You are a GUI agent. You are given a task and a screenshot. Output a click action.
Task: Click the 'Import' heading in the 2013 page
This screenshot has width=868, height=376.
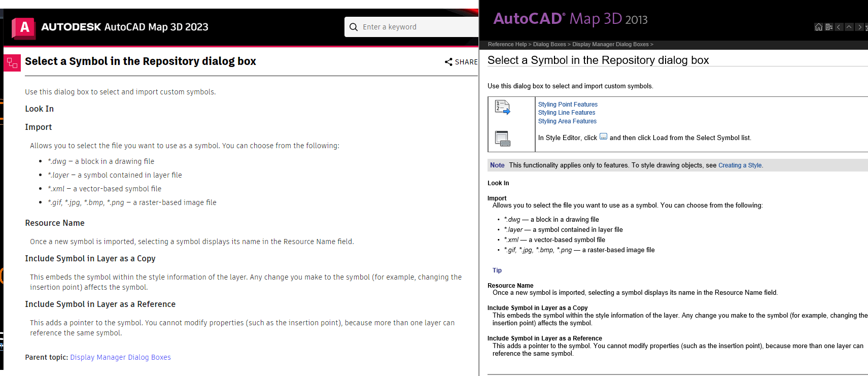tap(497, 198)
